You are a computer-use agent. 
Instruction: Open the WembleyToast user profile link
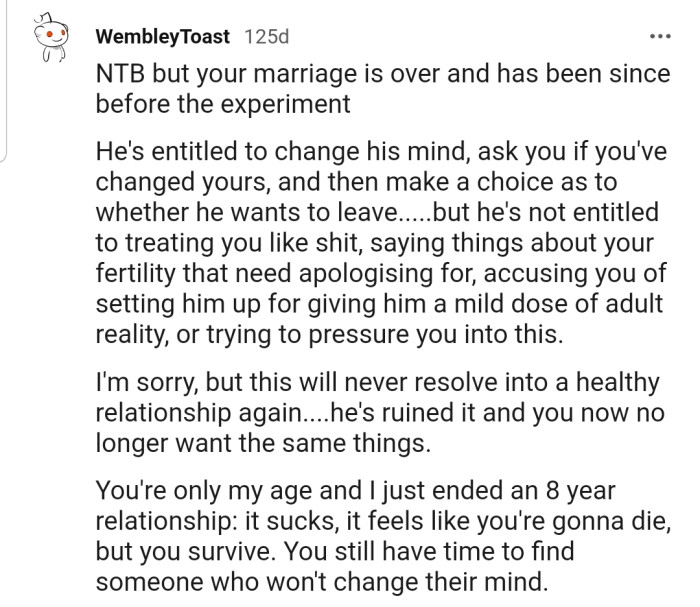pyautogui.click(x=164, y=38)
